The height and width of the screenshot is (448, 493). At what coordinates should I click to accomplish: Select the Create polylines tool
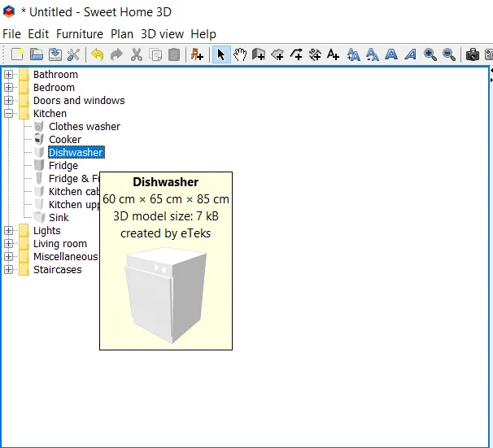coord(296,54)
